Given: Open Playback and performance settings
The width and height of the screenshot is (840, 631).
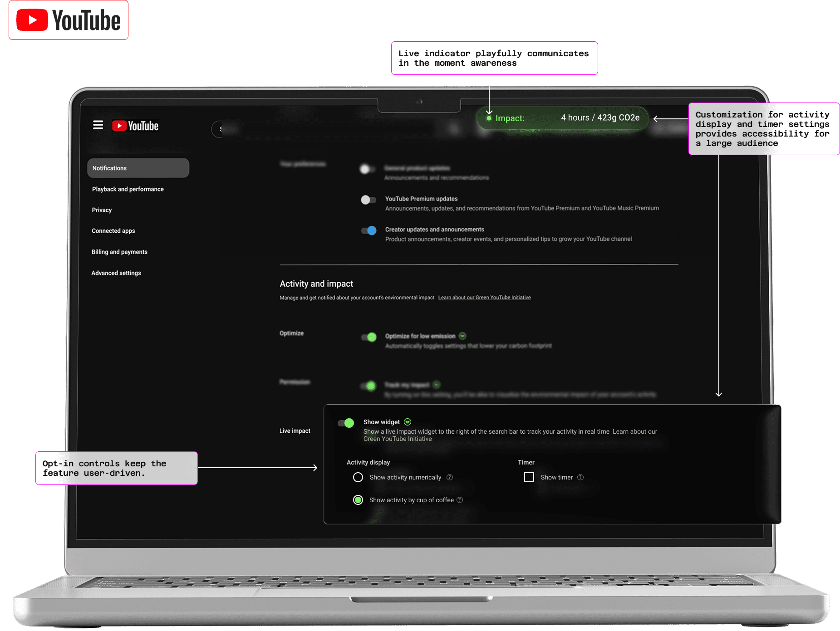Looking at the screenshot, I should pyautogui.click(x=128, y=189).
